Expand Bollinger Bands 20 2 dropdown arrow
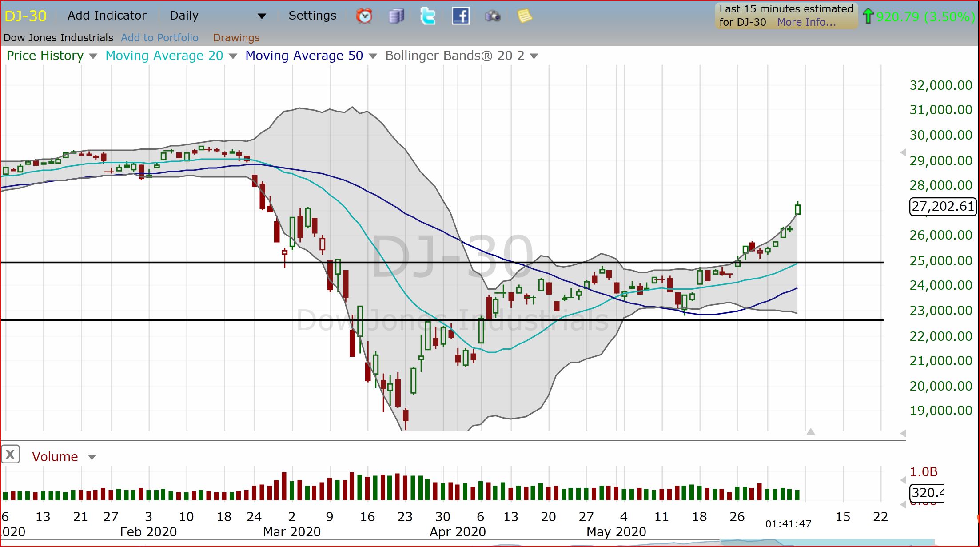 coord(534,56)
